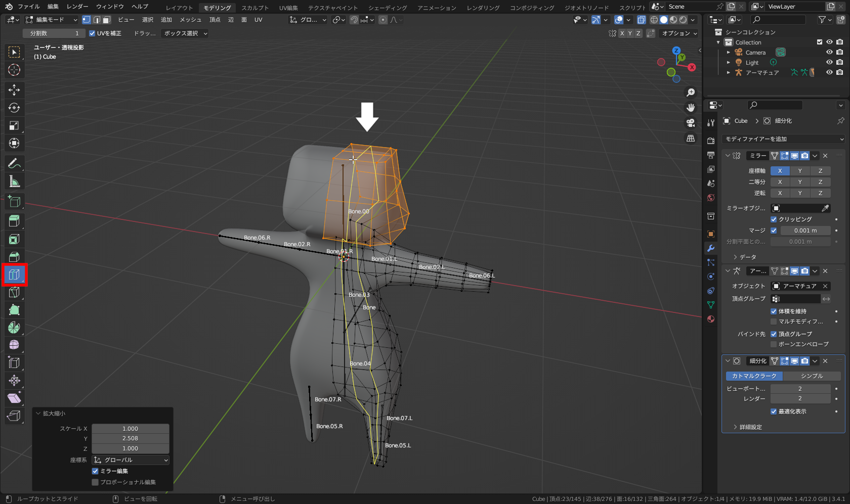
Task: Open the 座標系 グローバル dropdown
Action: pos(131,460)
